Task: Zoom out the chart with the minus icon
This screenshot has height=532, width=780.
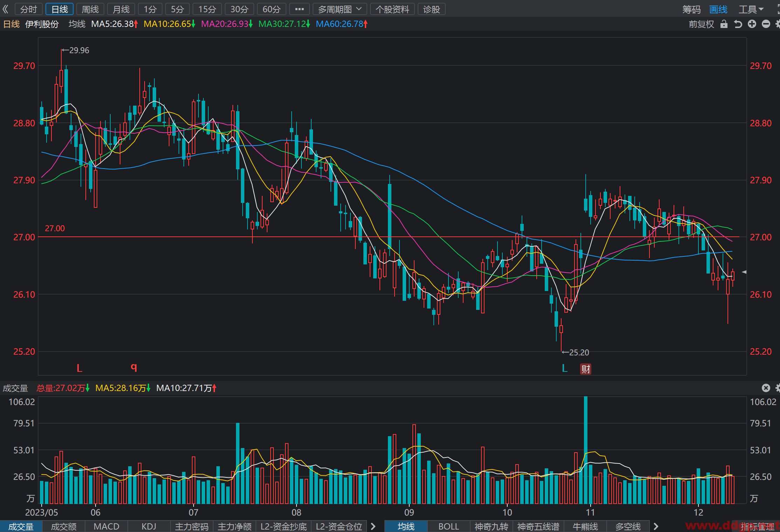Action: 766,24
